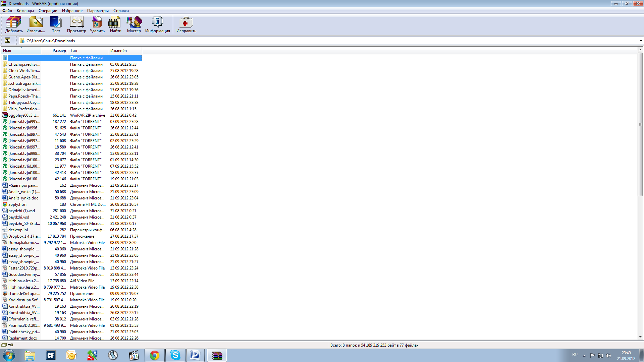This screenshot has width=644, height=362.
Task: Launch the Мастер (Wizard) tool
Action: pyautogui.click(x=134, y=25)
